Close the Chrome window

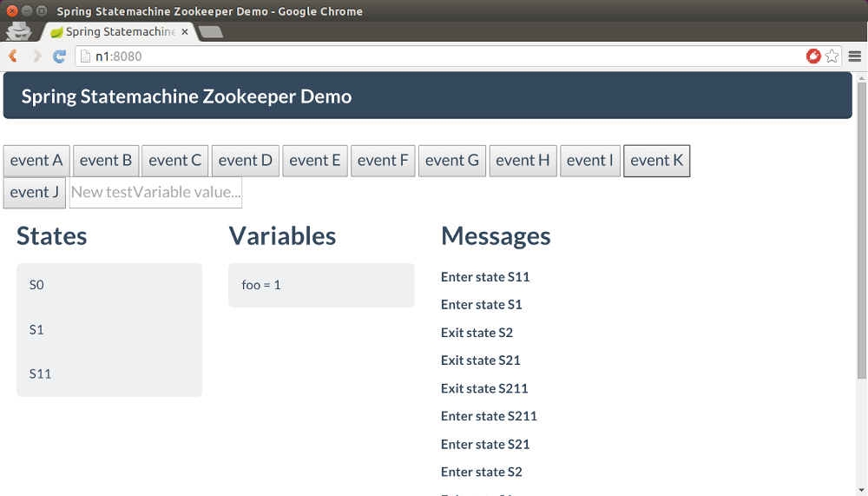12,11
